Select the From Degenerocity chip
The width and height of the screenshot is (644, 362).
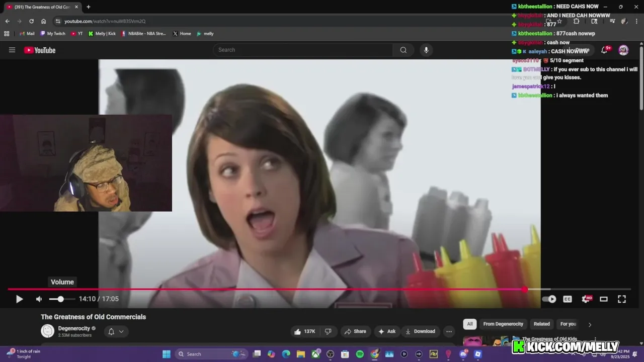coord(503,324)
